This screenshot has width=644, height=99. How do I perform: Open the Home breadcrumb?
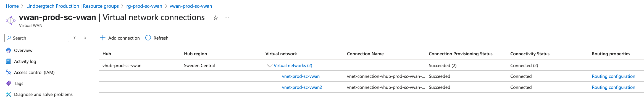(12, 6)
